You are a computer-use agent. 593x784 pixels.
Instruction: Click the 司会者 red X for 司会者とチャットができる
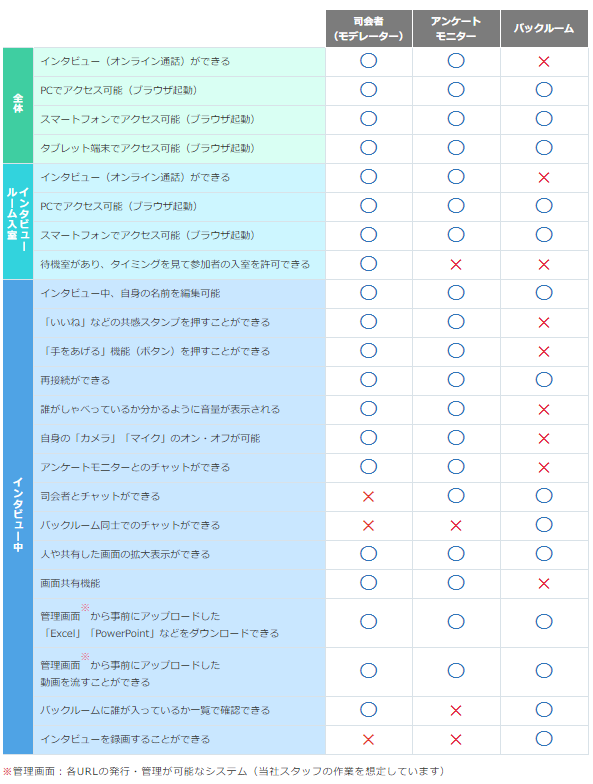click(368, 496)
